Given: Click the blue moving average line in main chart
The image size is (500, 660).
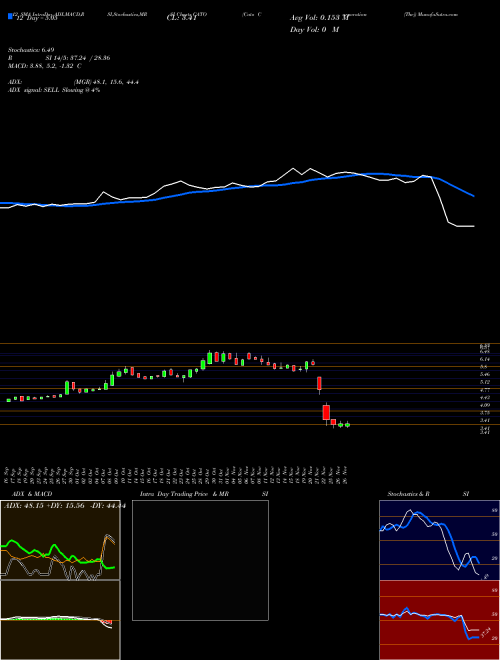Looking at the screenshot, I should (236, 188).
